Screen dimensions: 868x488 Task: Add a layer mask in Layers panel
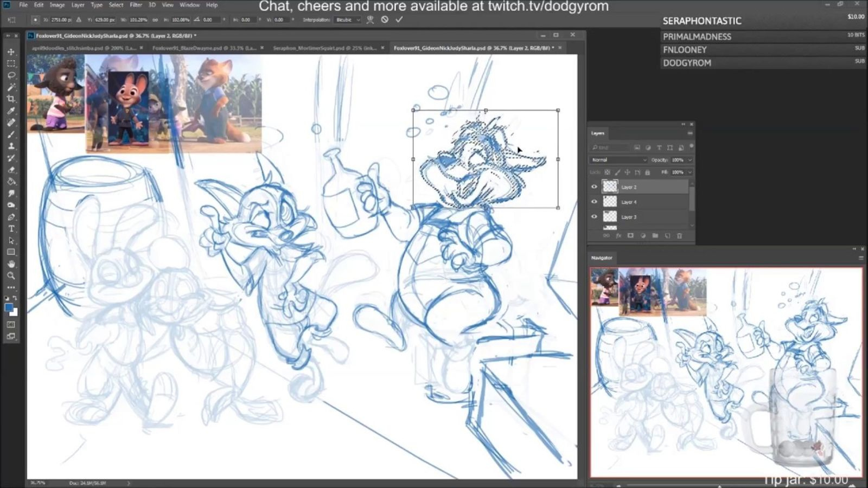630,236
